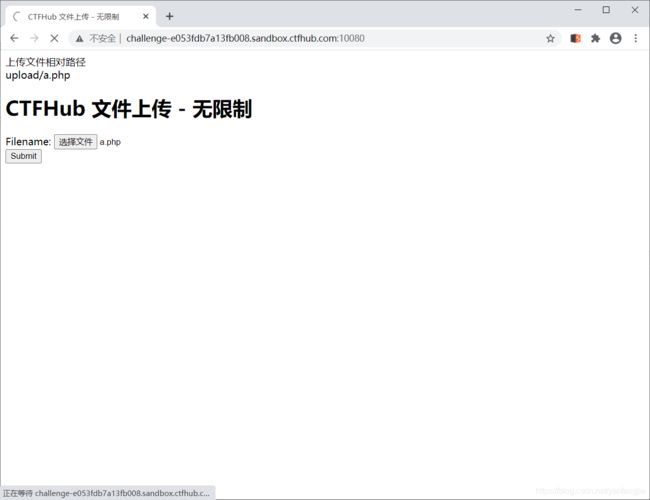This screenshot has width=650, height=500.
Task: Click the forward navigation arrow
Action: (34, 38)
